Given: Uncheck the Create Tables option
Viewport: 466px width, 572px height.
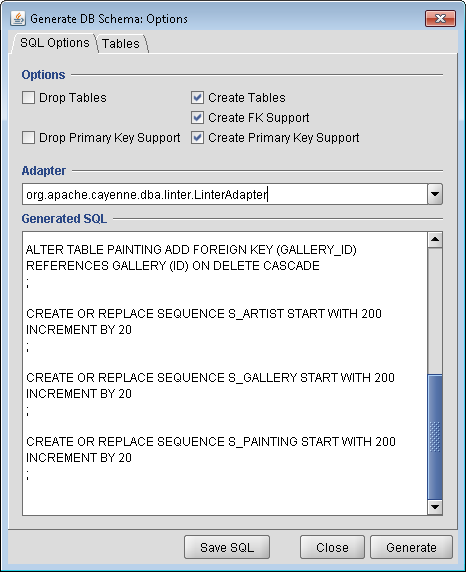Looking at the screenshot, I should coord(197,98).
